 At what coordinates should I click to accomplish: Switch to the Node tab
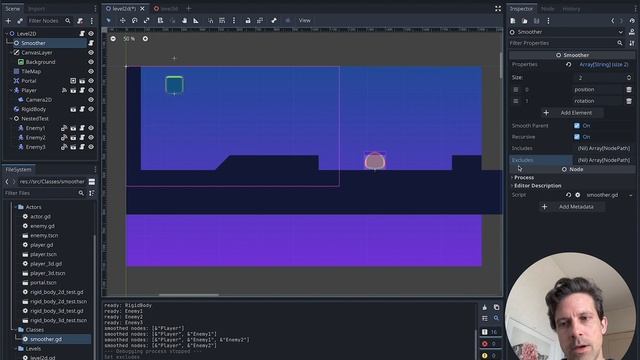(x=547, y=9)
